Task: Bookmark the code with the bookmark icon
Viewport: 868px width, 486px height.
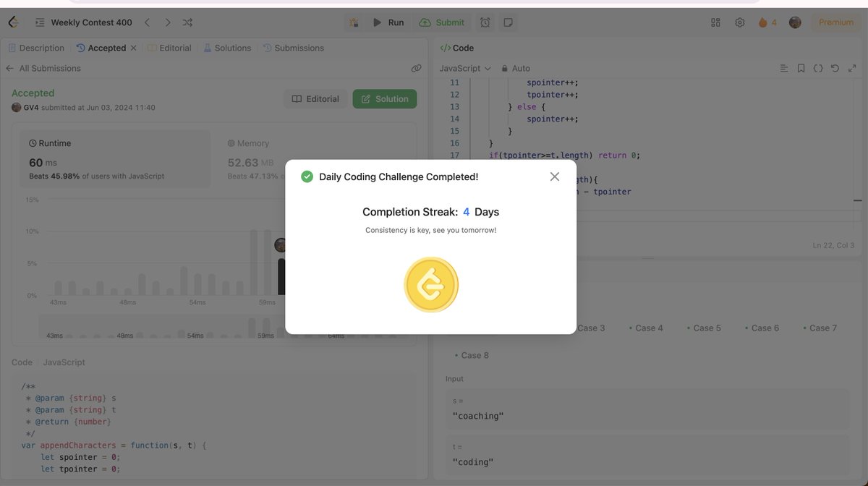Action: point(801,67)
